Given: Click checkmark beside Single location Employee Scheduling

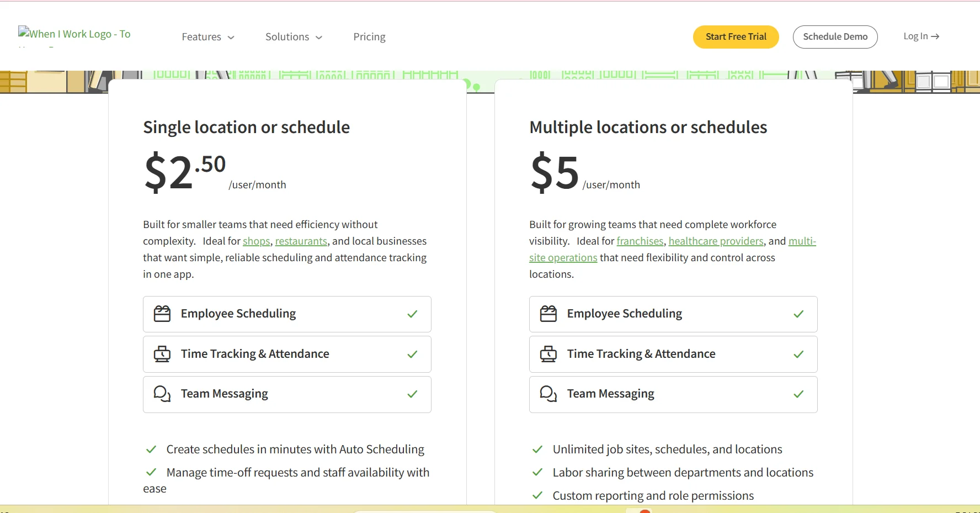Looking at the screenshot, I should click(x=412, y=314).
